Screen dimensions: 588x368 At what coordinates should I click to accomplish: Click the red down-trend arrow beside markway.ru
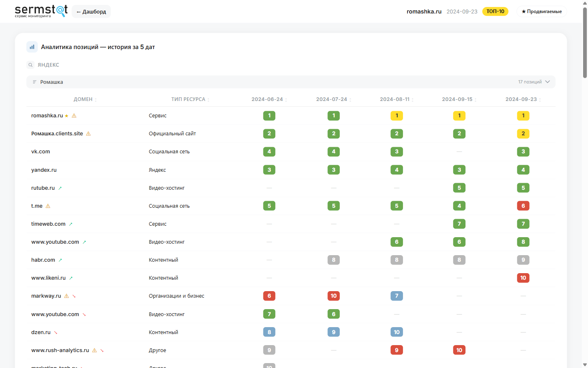point(74,296)
